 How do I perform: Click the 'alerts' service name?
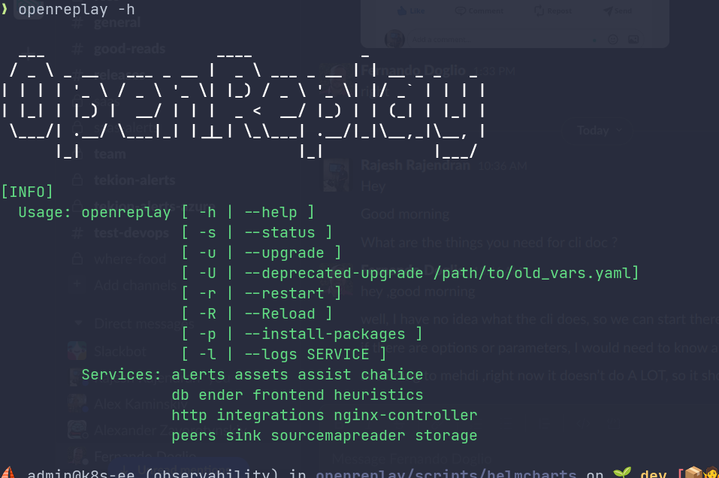pos(198,374)
